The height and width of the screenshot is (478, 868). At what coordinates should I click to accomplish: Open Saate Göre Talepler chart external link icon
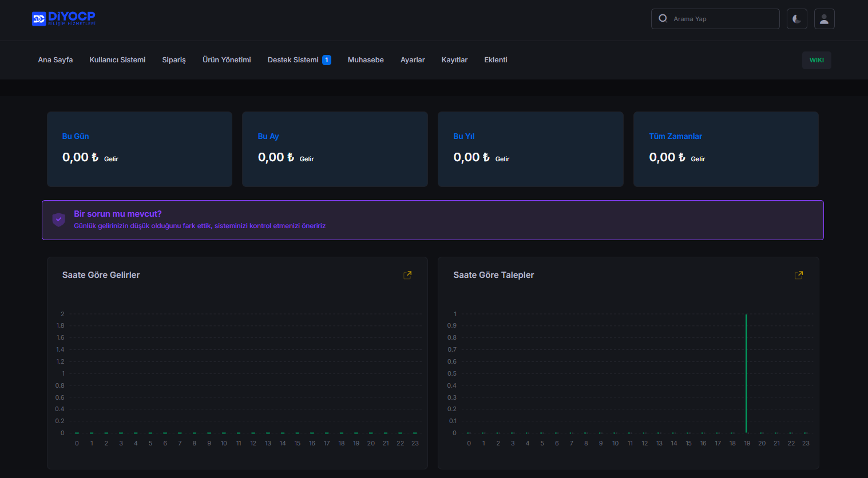click(x=799, y=275)
